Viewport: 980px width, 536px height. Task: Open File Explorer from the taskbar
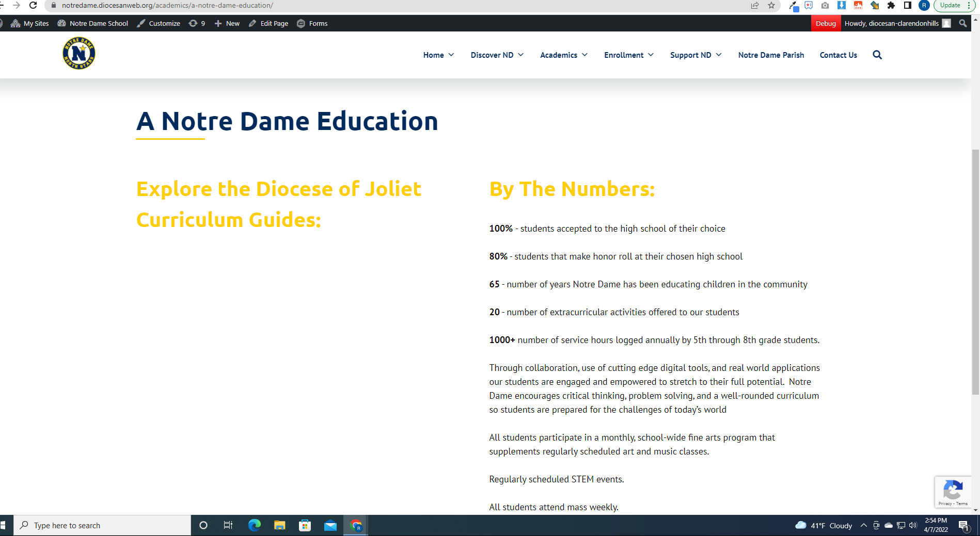tap(279, 525)
